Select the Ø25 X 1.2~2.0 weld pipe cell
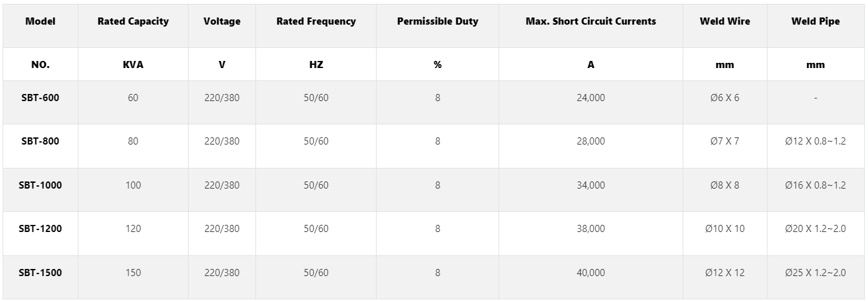This screenshot has width=868, height=302. pyautogui.click(x=815, y=272)
